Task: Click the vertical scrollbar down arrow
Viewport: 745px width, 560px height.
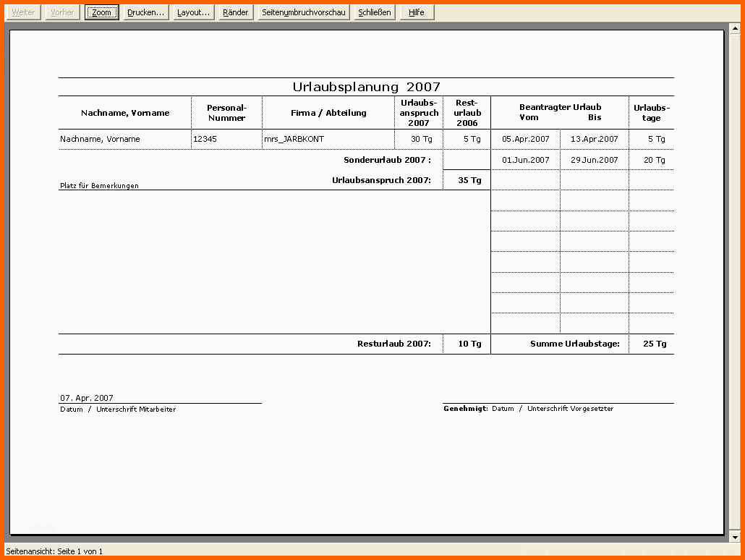Action: tap(736, 537)
